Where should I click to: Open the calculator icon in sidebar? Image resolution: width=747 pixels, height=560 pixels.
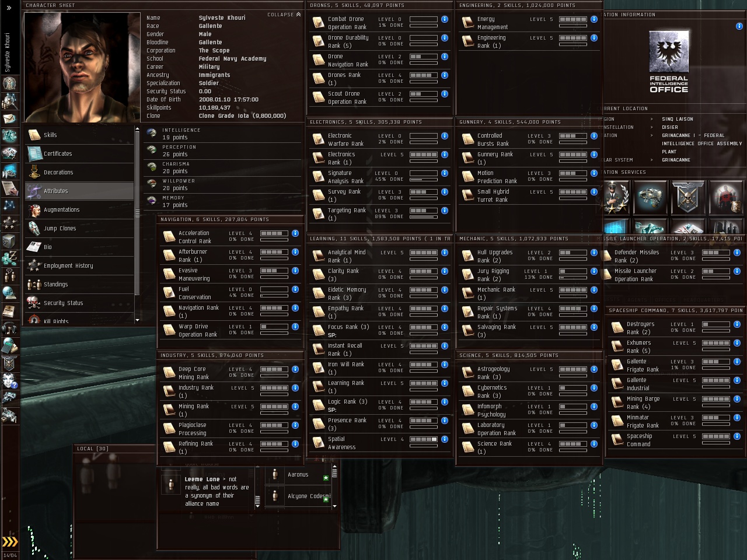pos(9,345)
